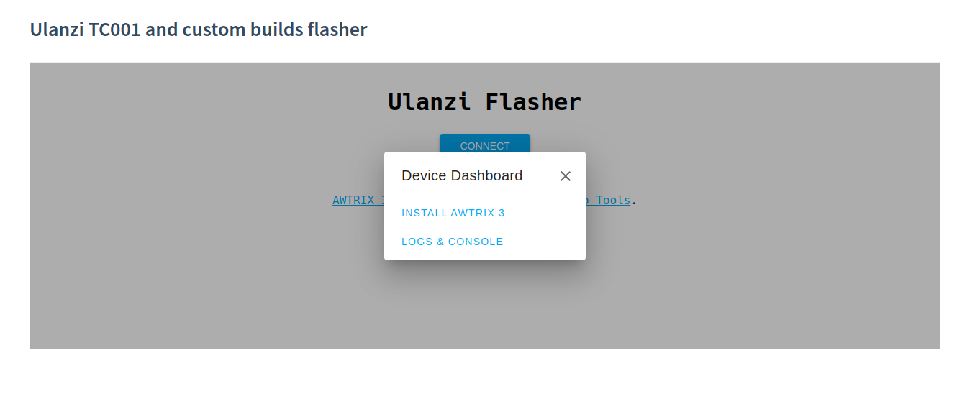Viewport: 980px width, 399px height.
Task: Close the Device Dashboard dialog
Action: point(566,176)
